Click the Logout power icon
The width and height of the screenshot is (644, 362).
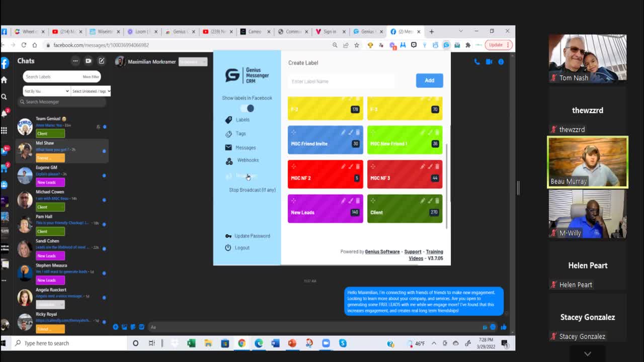pyautogui.click(x=228, y=248)
